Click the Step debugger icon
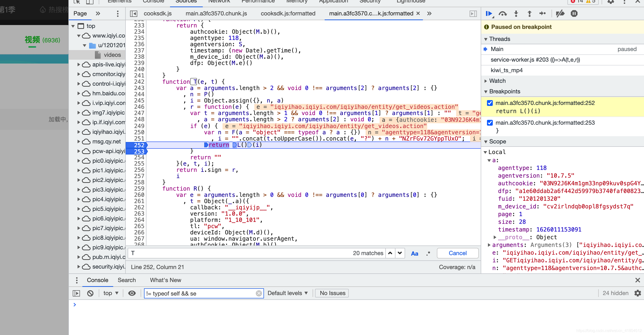The width and height of the screenshot is (644, 335). coord(542,13)
